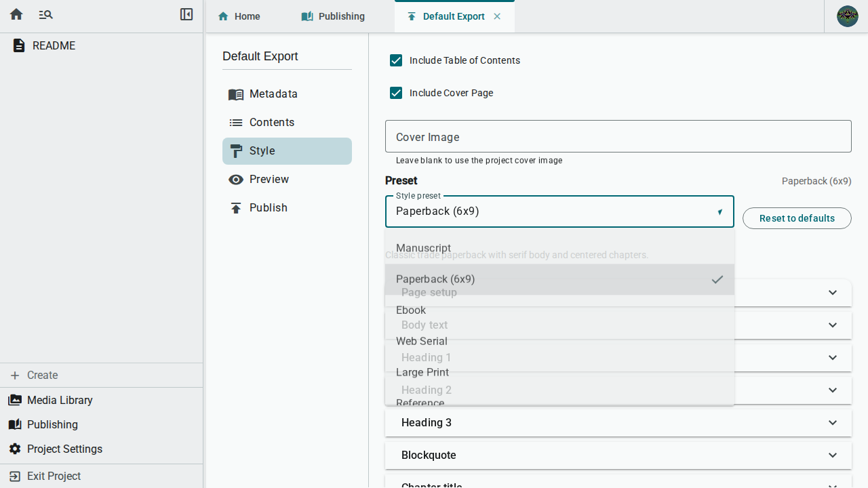Open the search list icon

(x=45, y=14)
